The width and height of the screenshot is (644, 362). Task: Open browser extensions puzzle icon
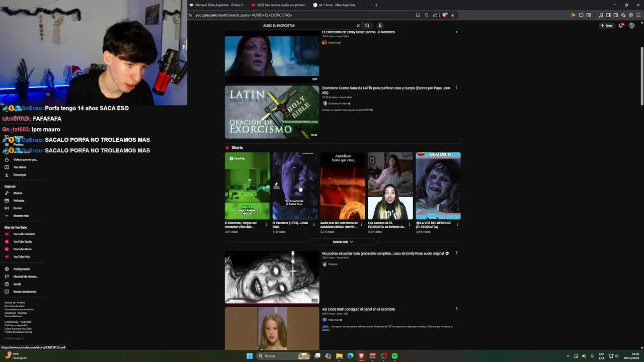point(581,15)
